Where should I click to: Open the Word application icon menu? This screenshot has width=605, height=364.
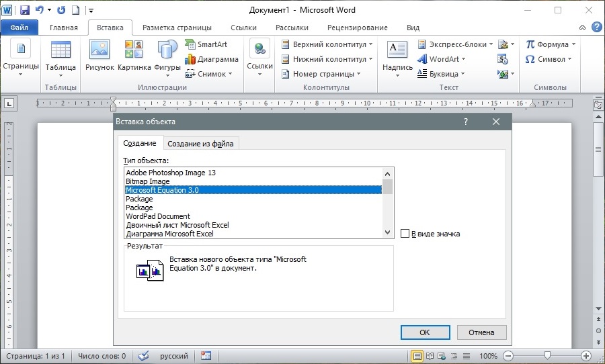[7, 10]
